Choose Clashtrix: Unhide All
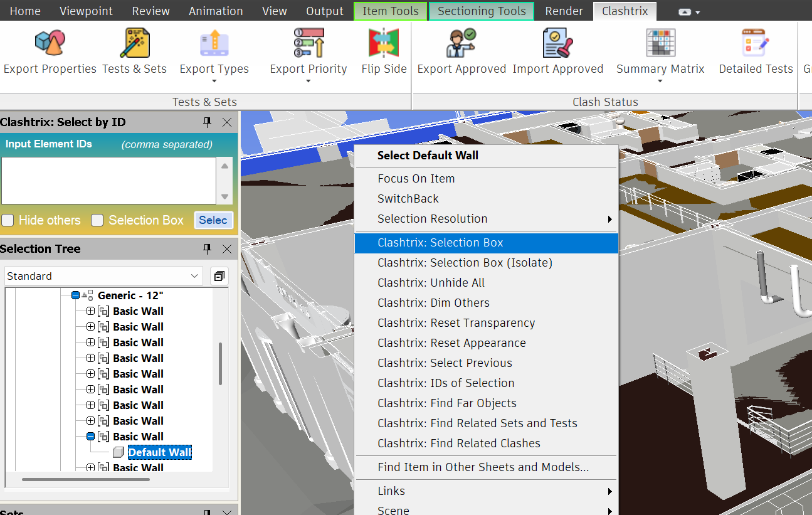This screenshot has height=515, width=812. tap(487, 283)
